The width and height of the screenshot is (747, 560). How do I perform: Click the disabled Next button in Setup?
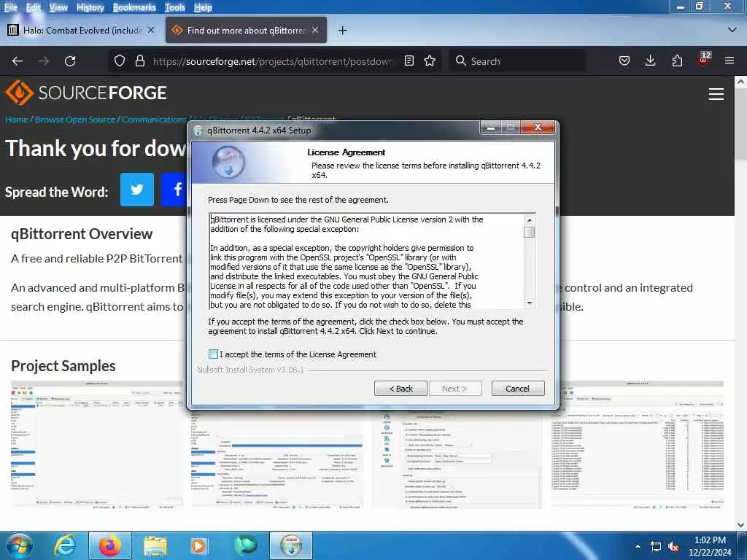point(454,388)
